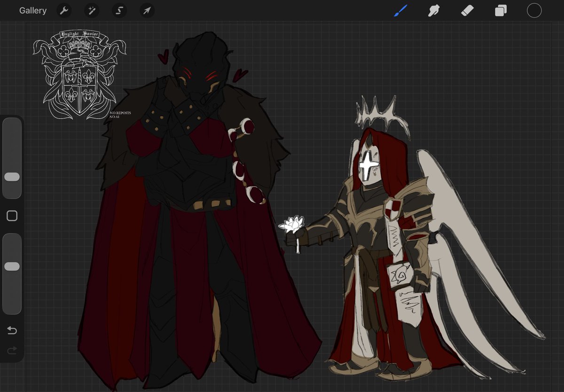This screenshot has height=392, width=564.
Task: Activate the Selection tool
Action: 119,10
